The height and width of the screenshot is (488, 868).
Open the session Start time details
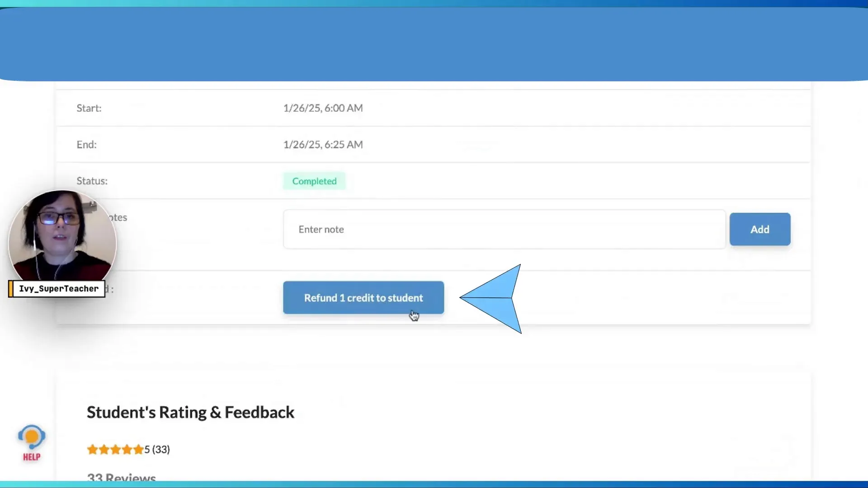tap(322, 108)
